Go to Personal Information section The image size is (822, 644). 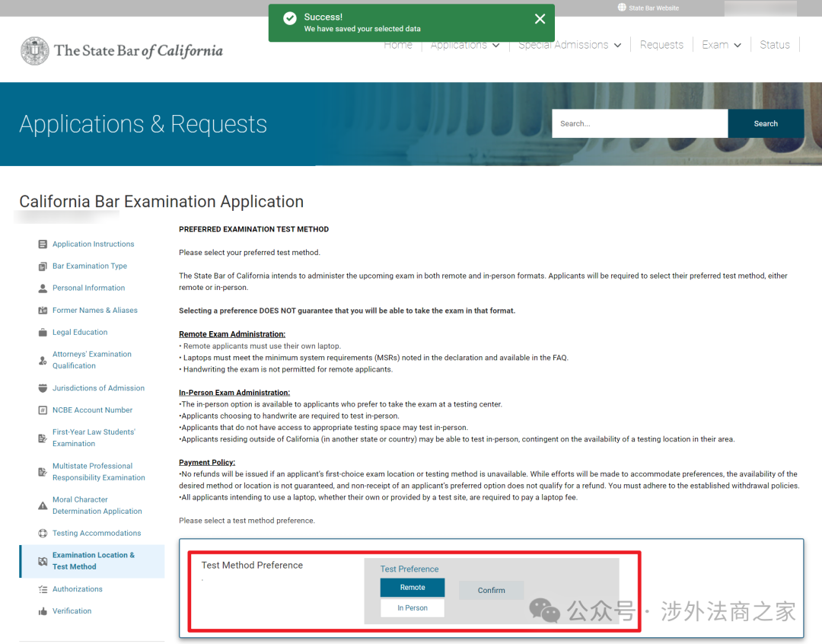[88, 289]
